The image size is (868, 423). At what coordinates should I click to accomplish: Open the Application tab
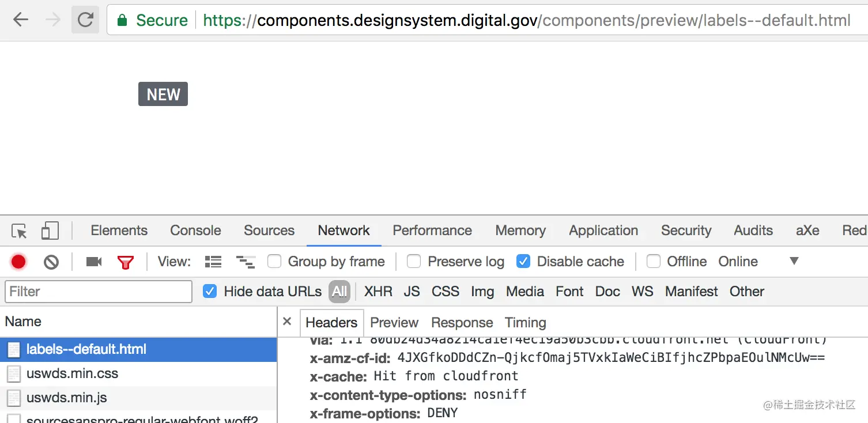tap(603, 231)
